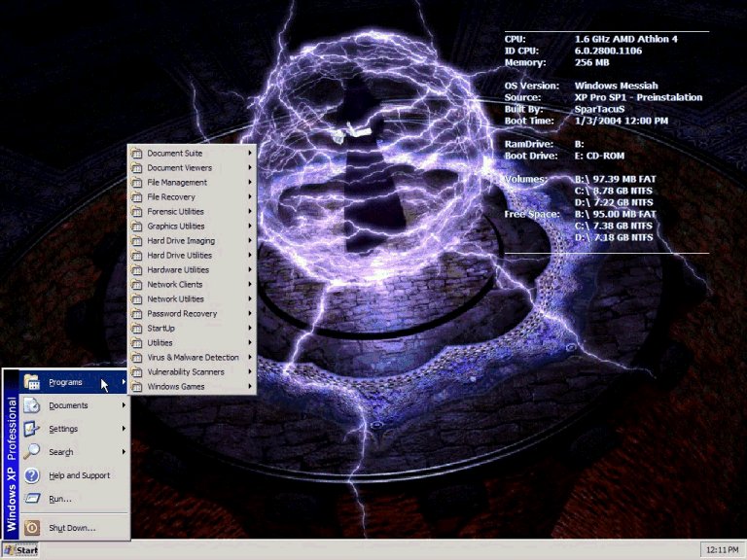Click the 12:11 PM taskbar clock

[x=723, y=550]
